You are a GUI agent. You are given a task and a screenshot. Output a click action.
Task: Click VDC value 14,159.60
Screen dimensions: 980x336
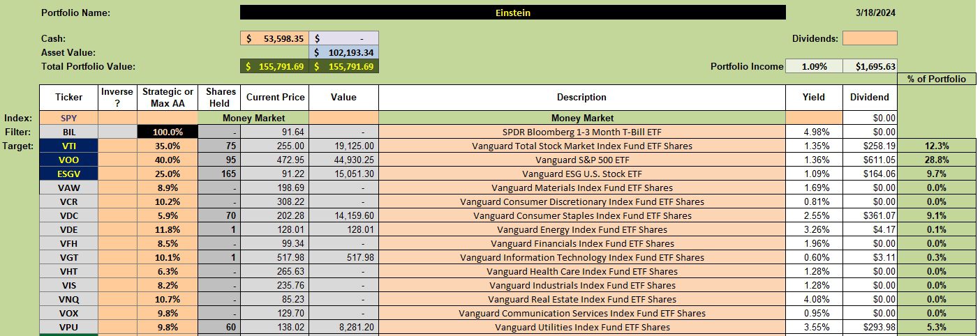pos(343,216)
